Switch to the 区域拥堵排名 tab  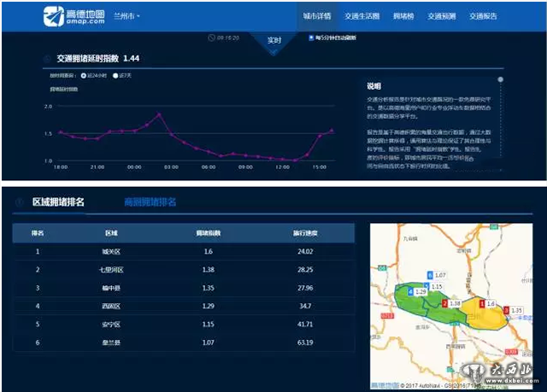(57, 202)
